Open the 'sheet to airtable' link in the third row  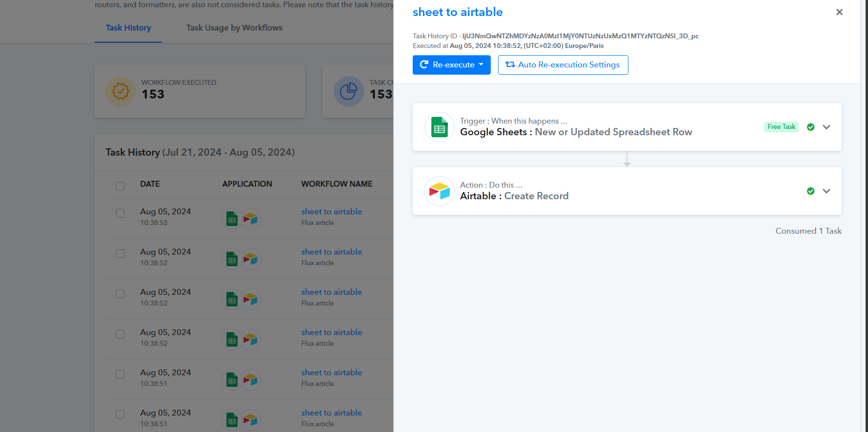(332, 292)
